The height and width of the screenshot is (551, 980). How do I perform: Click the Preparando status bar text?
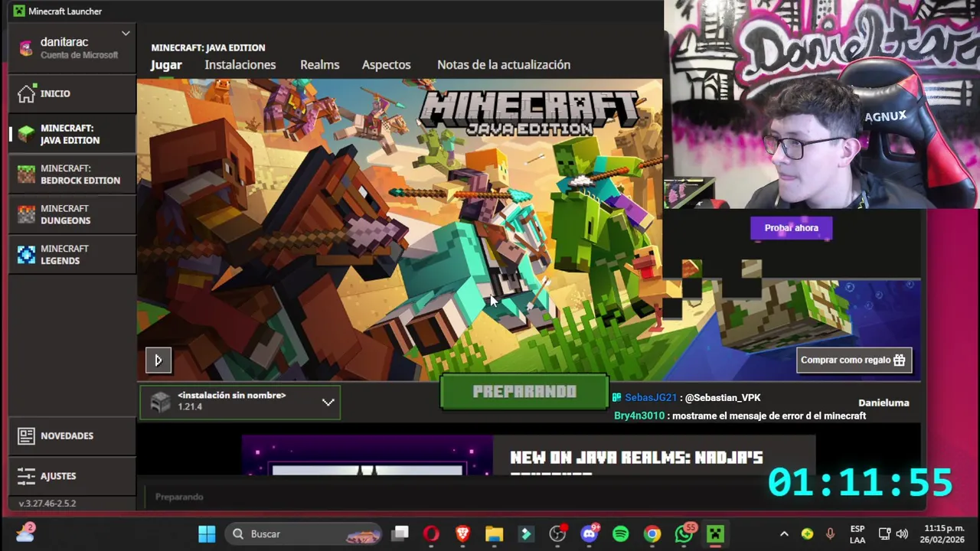pyautogui.click(x=179, y=497)
